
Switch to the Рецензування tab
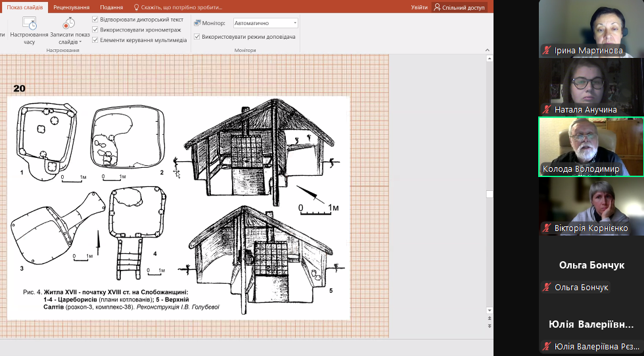tap(71, 7)
